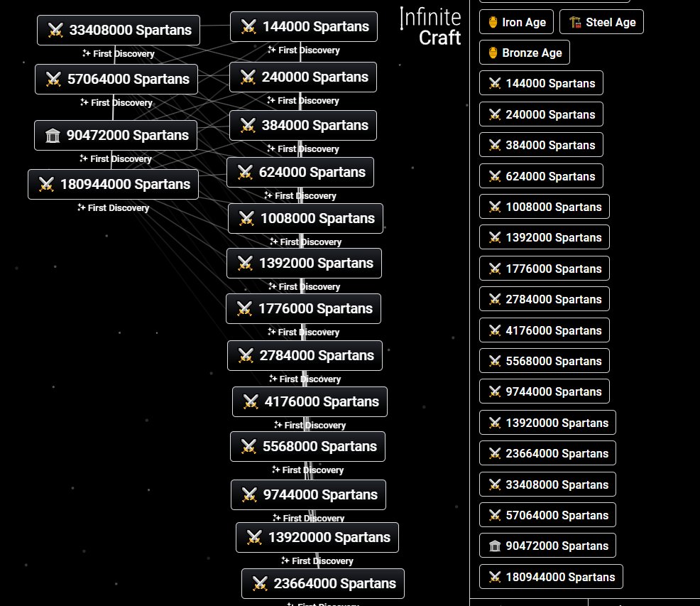Click the 13920000 Spartans element on the canvas
This screenshot has height=606, width=700.
coord(317,538)
